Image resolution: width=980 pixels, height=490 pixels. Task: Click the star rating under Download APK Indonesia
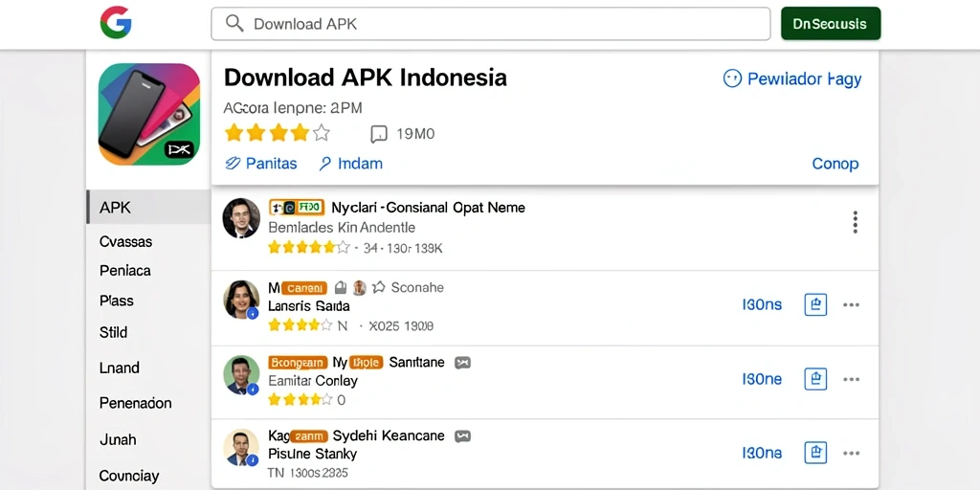click(277, 133)
